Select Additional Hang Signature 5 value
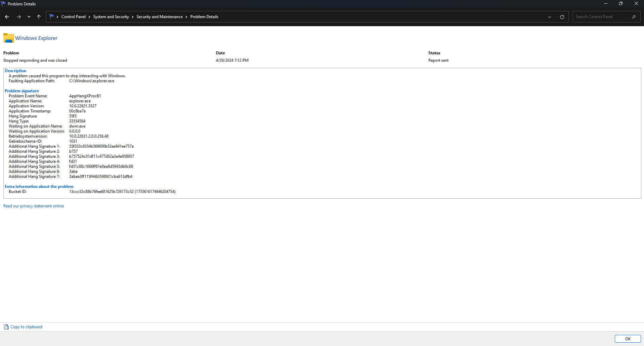Image resolution: width=644 pixels, height=346 pixels. (x=101, y=166)
